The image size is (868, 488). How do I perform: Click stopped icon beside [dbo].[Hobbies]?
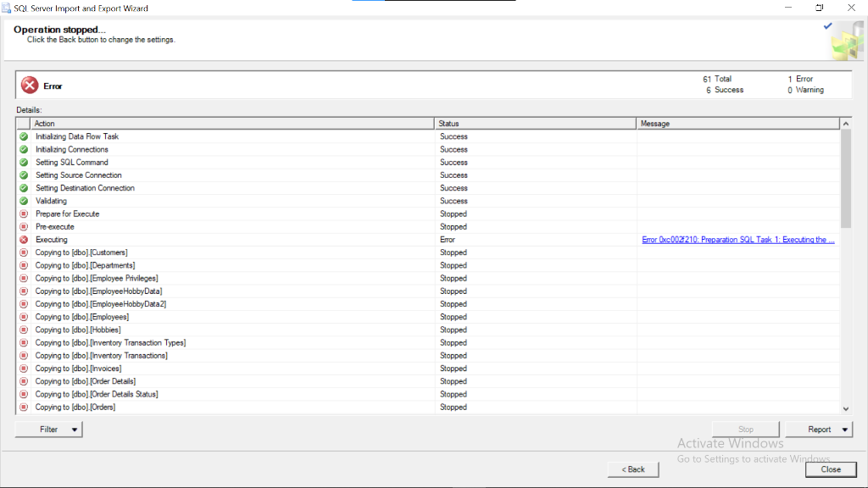[x=24, y=330]
